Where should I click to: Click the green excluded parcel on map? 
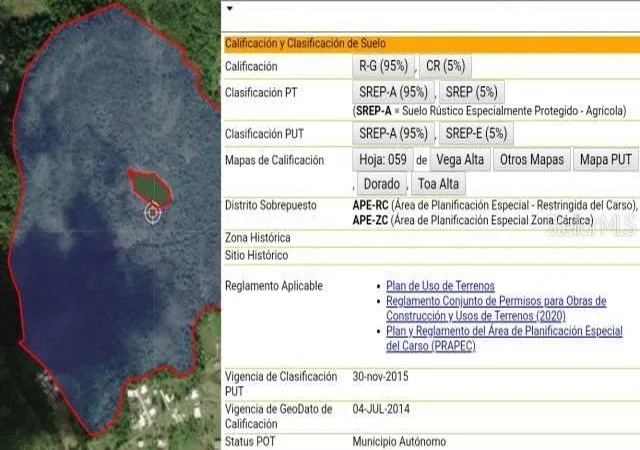point(152,189)
